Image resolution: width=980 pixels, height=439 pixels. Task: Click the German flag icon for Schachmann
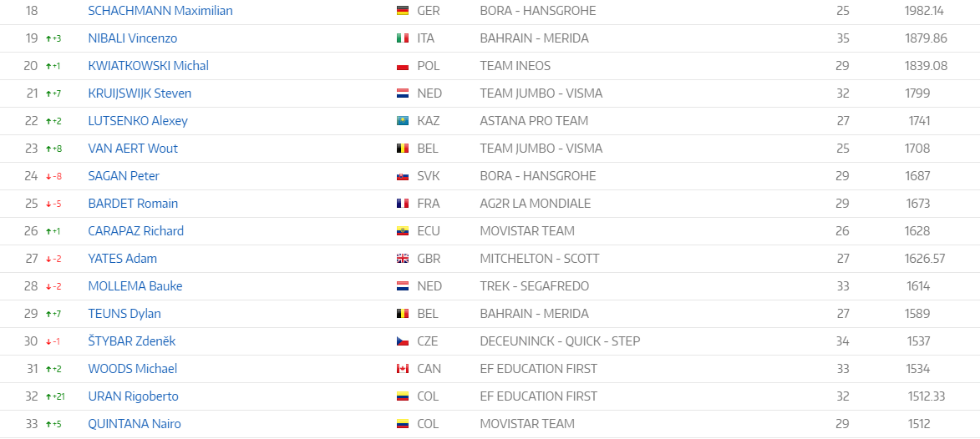403,11
